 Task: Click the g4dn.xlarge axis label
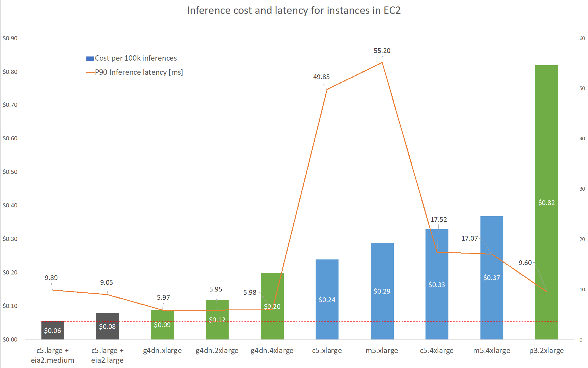coord(162,351)
